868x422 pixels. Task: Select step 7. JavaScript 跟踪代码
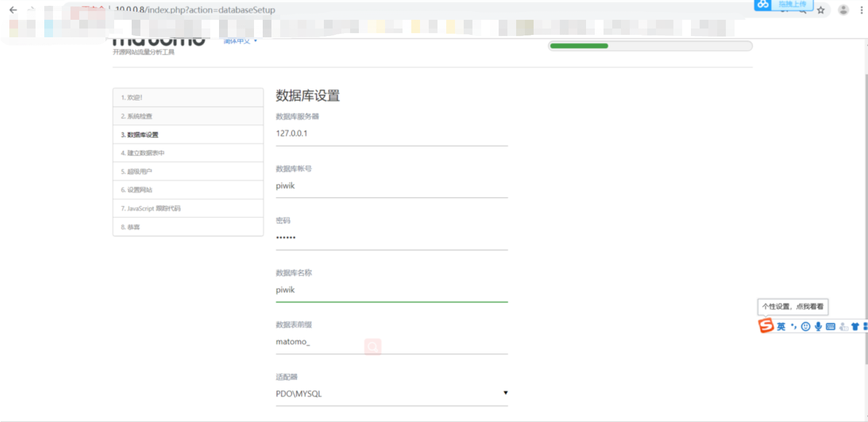tap(188, 208)
